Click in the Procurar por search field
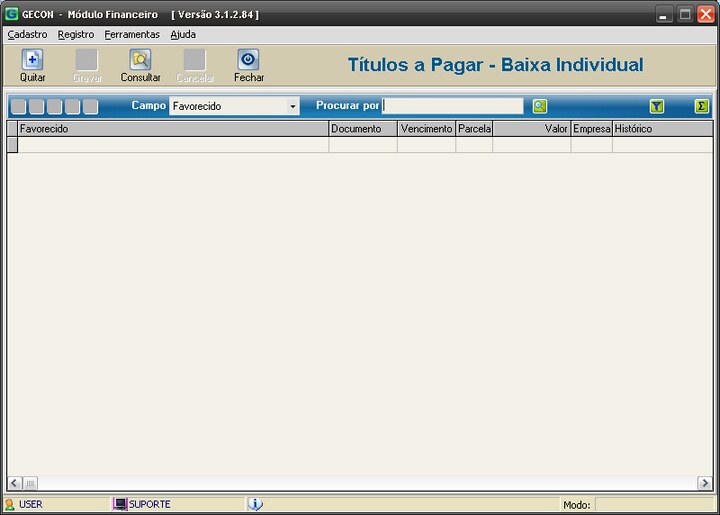Viewport: 720px width, 515px height. [x=452, y=106]
